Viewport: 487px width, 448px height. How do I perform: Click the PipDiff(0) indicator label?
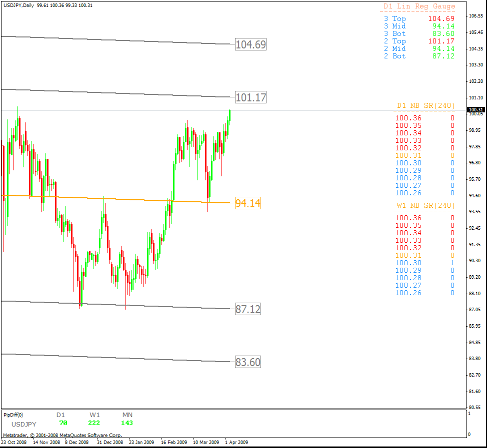tap(13, 415)
